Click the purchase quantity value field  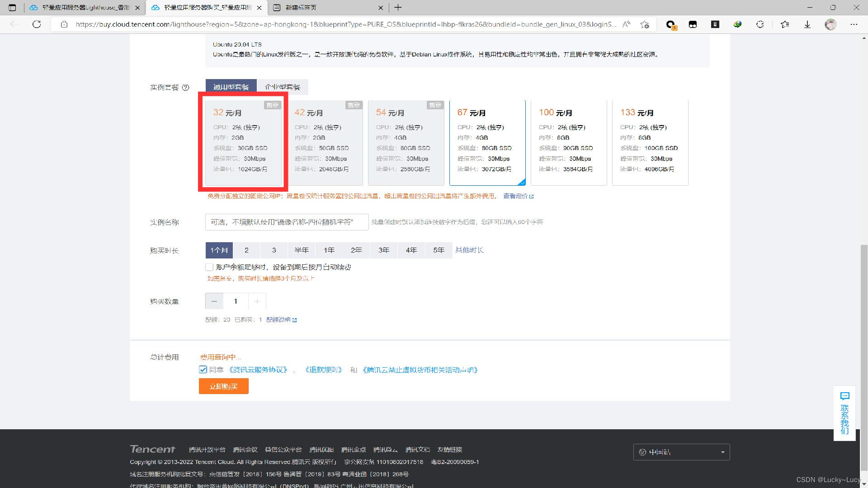pos(236,301)
